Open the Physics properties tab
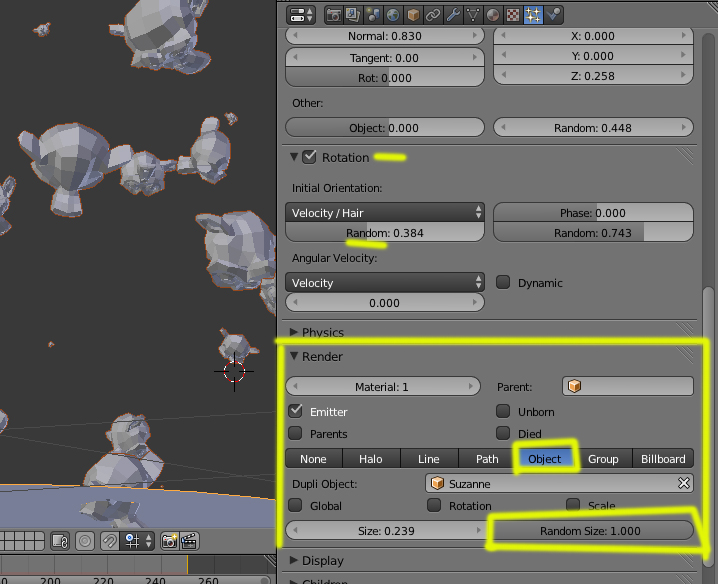 (553, 15)
